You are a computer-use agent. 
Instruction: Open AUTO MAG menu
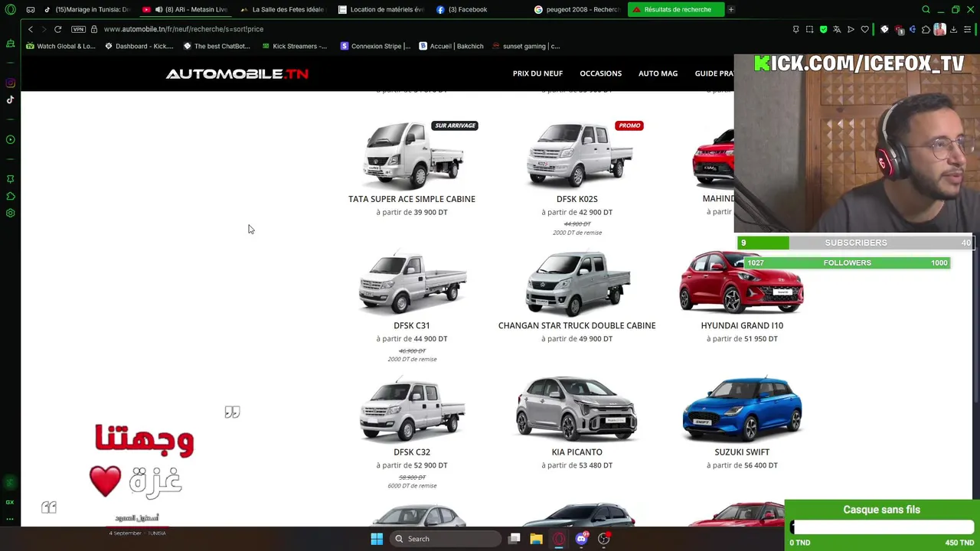[658, 73]
